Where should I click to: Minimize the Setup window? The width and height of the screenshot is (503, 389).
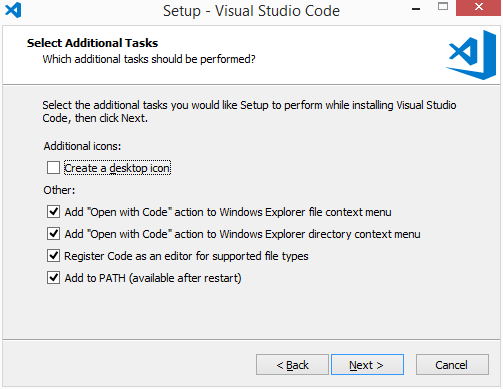(416, 8)
